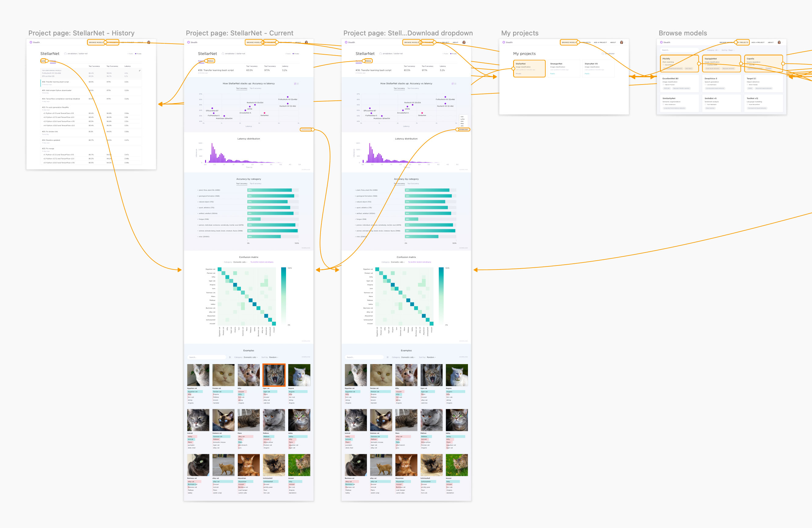Click repo icon beside annableker/stellar-net in History frame
The height and width of the screenshot is (528, 812).
(x=65, y=53)
